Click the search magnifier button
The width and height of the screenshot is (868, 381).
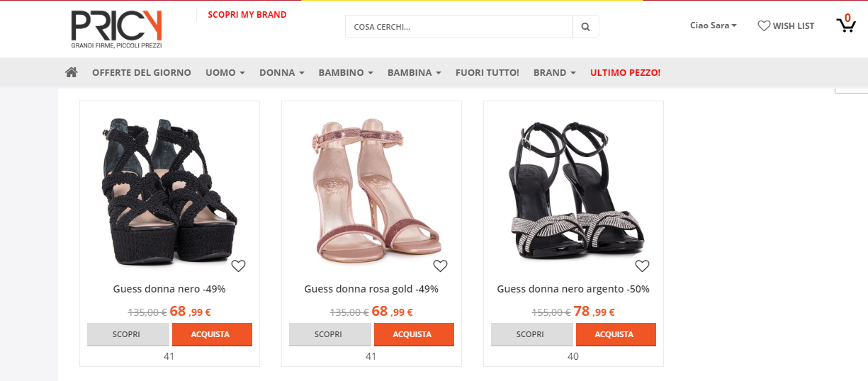point(585,27)
